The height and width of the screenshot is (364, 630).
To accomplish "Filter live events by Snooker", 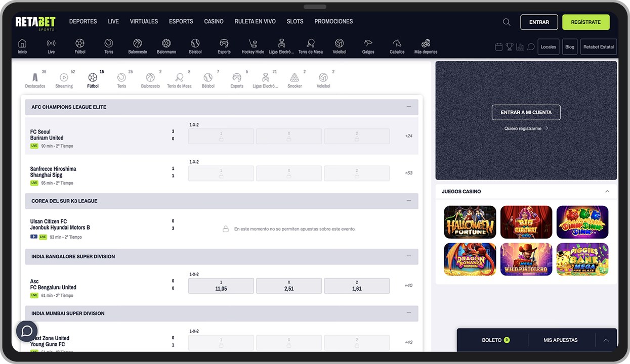I will [x=295, y=80].
